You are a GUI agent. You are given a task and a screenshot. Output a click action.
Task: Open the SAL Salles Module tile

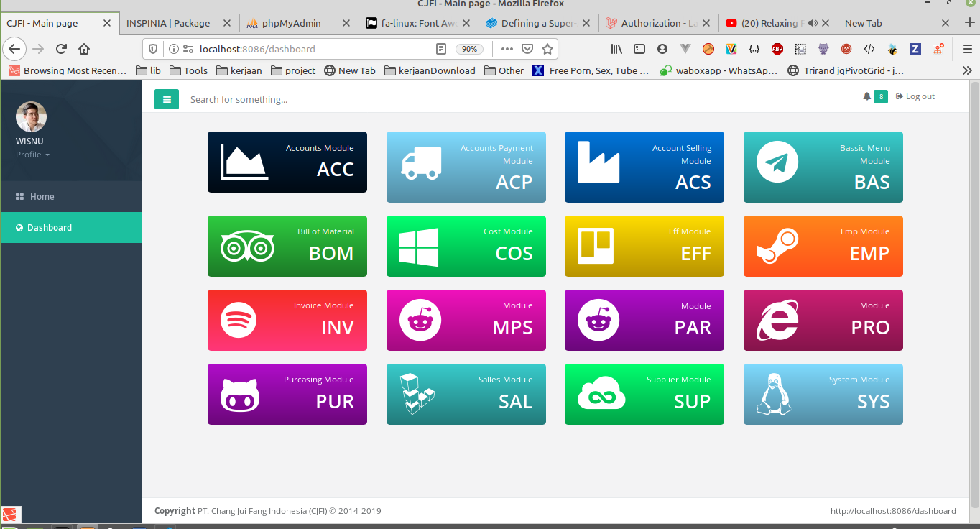[x=466, y=394]
